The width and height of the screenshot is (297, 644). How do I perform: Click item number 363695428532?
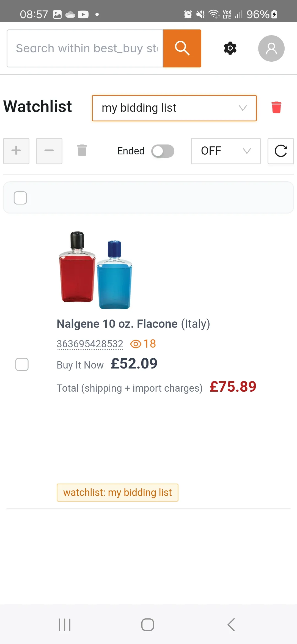click(90, 344)
